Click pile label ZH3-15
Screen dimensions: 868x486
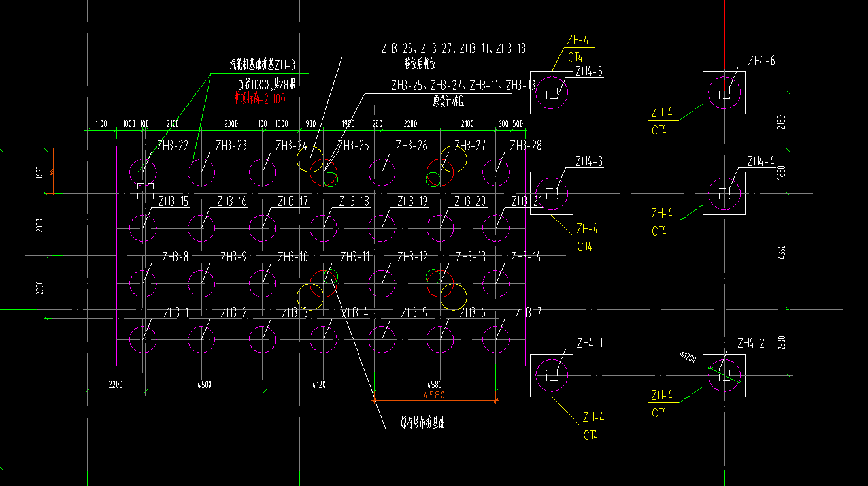coord(174,201)
